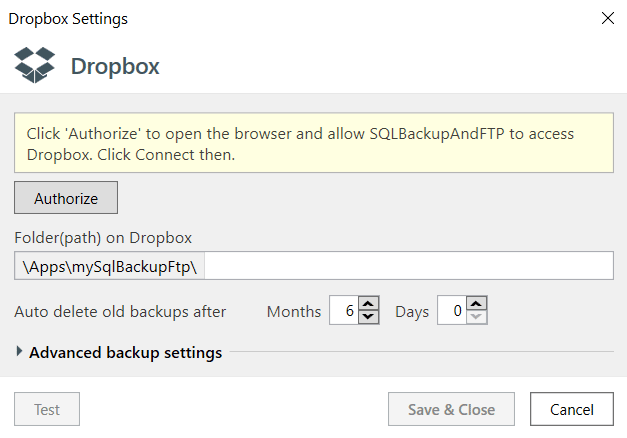627x438 pixels.
Task: Decrease the Months value with down arrow
Action: [368, 317]
